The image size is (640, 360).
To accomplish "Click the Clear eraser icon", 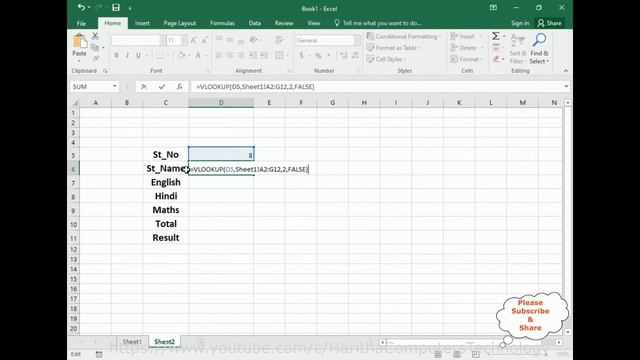I will click(496, 59).
